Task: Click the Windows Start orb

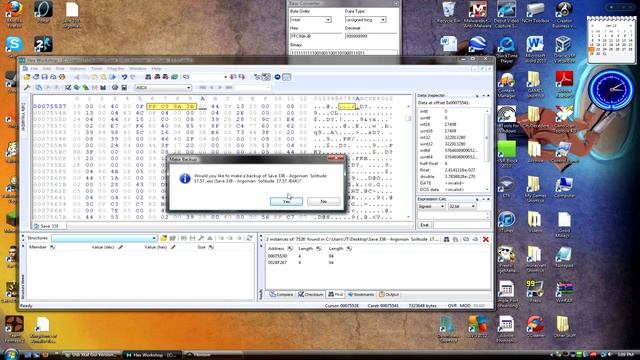Action: (11, 354)
